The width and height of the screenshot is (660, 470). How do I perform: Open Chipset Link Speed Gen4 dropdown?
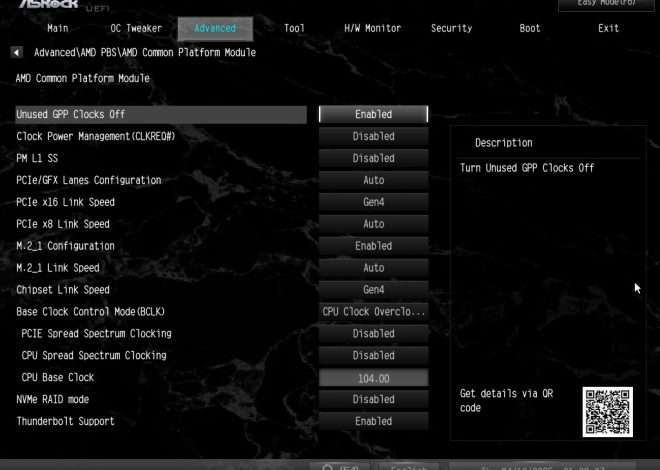373,290
